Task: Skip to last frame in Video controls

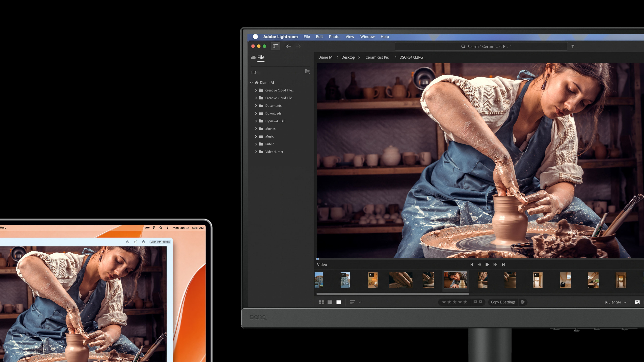Action: point(503,265)
